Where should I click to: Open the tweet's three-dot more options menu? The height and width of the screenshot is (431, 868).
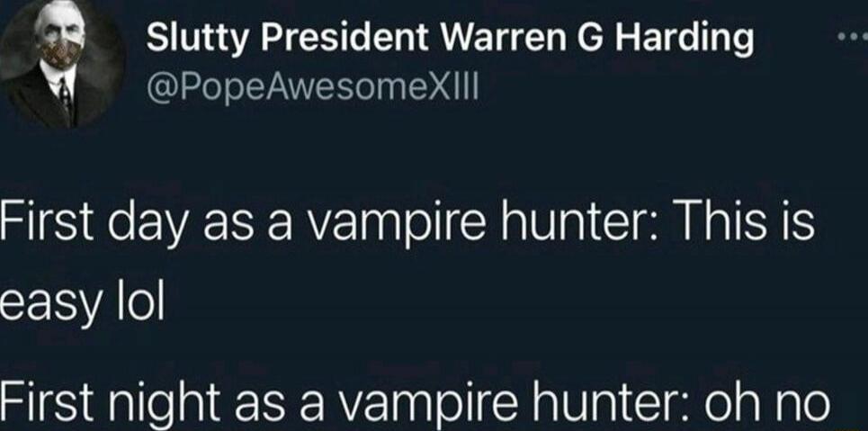(853, 38)
